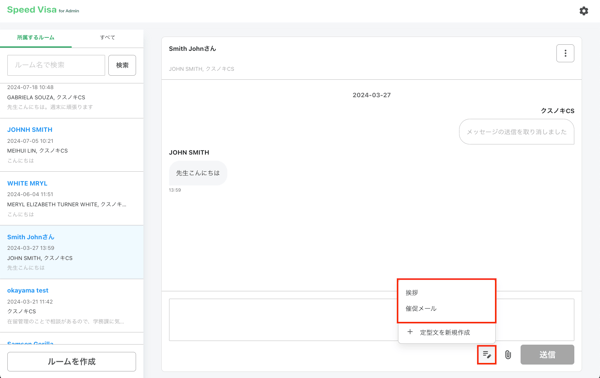
Task: Click the メッセージの送信を取り消しました bubble
Action: [x=517, y=132]
